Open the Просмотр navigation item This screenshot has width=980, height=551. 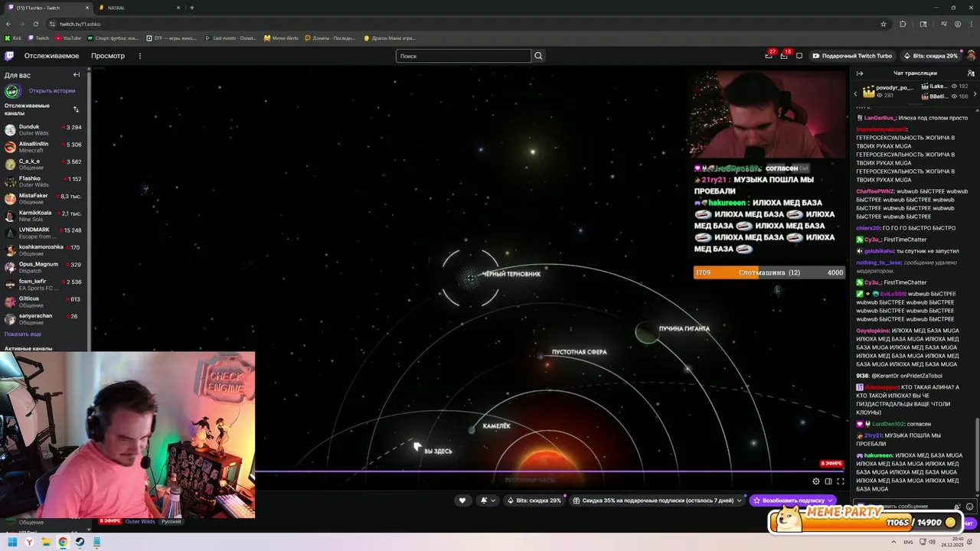pyautogui.click(x=108, y=56)
